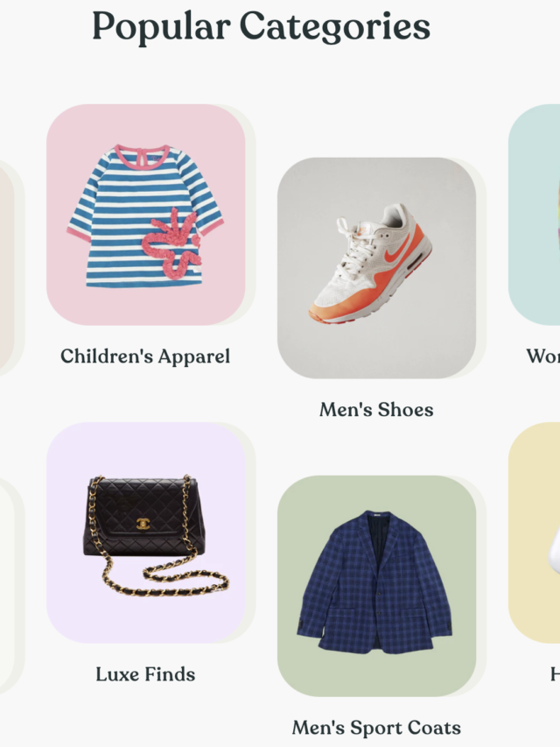Select the partially visible teal category card
This screenshot has height=747, width=560.
pos(534,215)
